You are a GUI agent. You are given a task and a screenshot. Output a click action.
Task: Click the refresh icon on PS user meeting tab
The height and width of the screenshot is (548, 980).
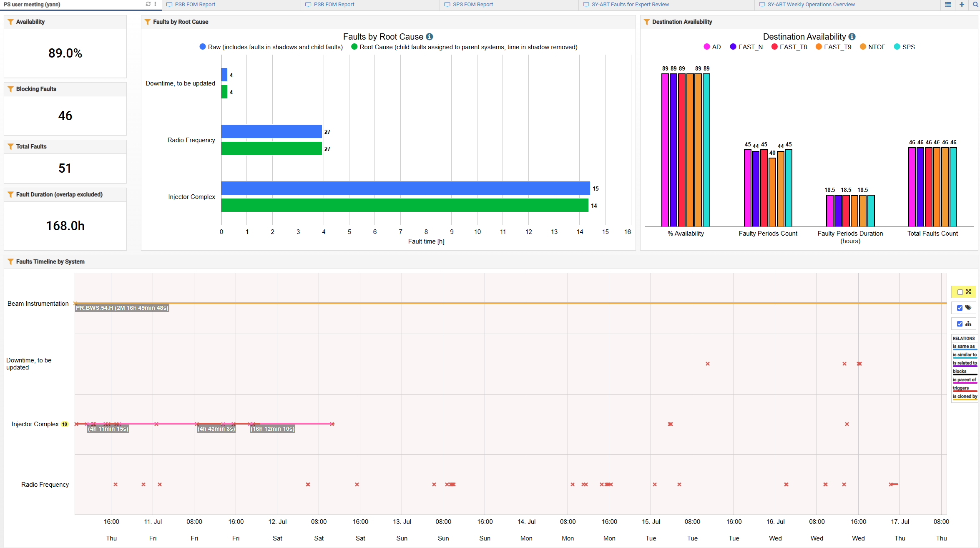(x=148, y=4)
